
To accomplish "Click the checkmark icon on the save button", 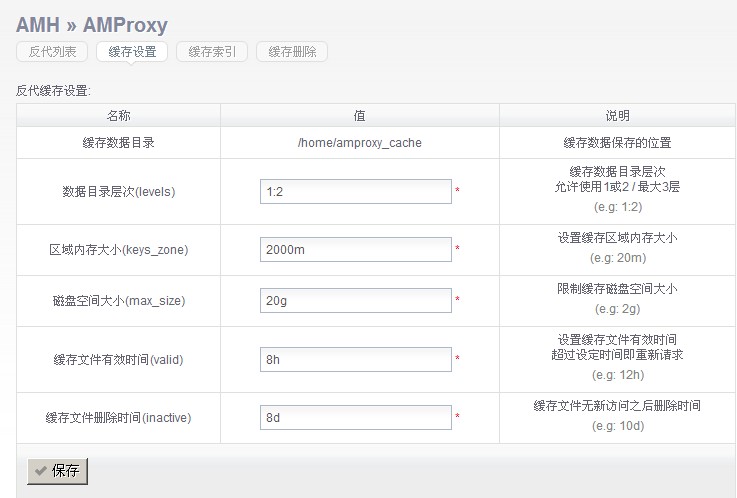I will (x=40, y=471).
